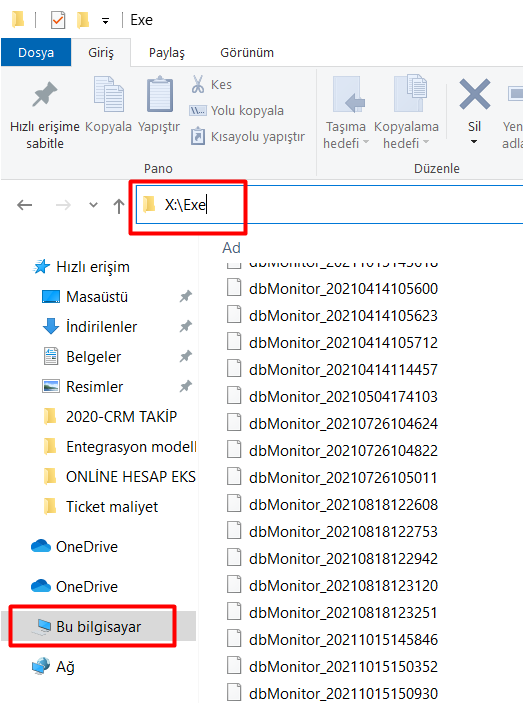This screenshot has width=523, height=703.
Task: Open recent locations chevron dropdown
Action: point(93,205)
